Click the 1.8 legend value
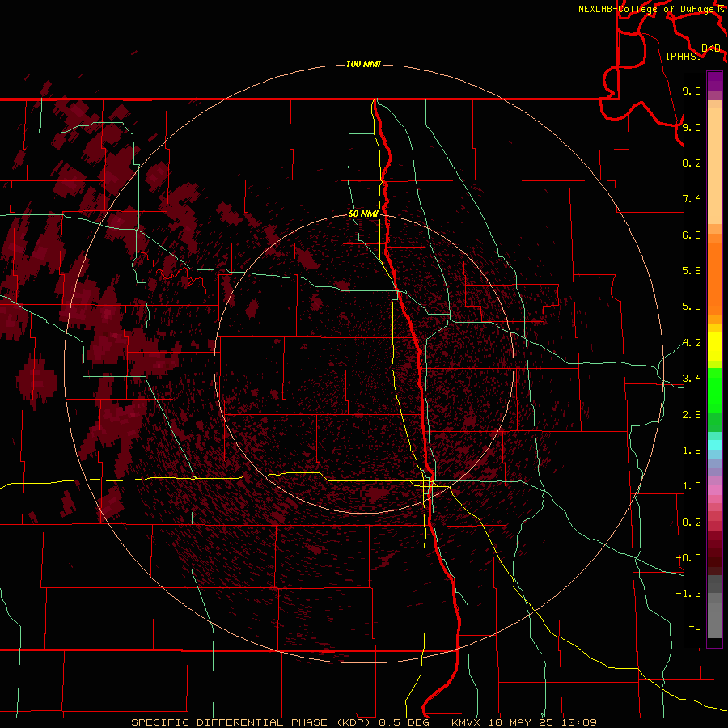The height and width of the screenshot is (728, 728). (x=692, y=451)
